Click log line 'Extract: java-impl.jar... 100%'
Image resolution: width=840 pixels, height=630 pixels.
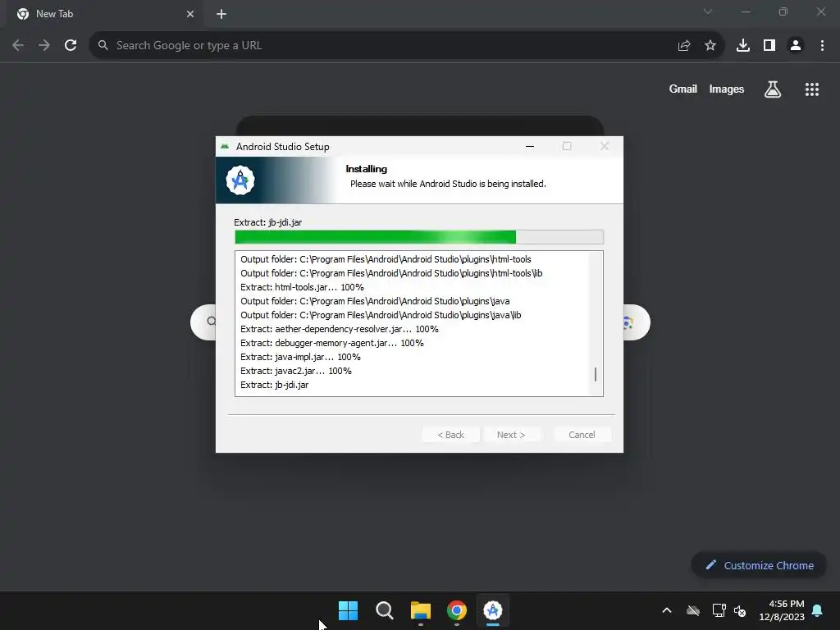tap(300, 357)
